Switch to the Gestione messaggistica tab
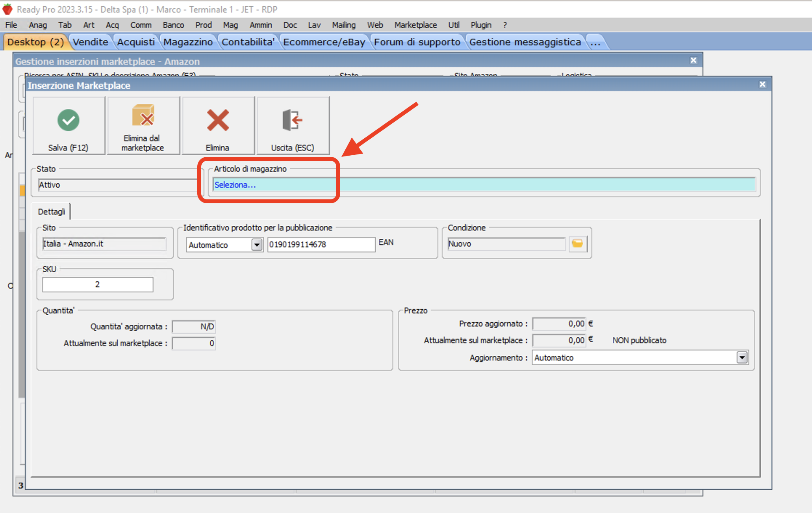 tap(525, 42)
